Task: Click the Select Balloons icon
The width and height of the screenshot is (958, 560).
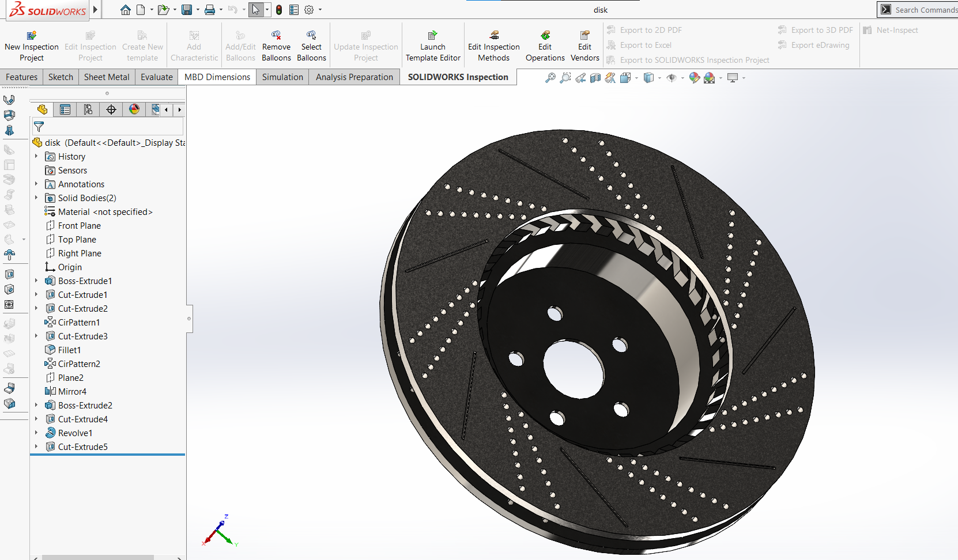Action: click(x=311, y=46)
